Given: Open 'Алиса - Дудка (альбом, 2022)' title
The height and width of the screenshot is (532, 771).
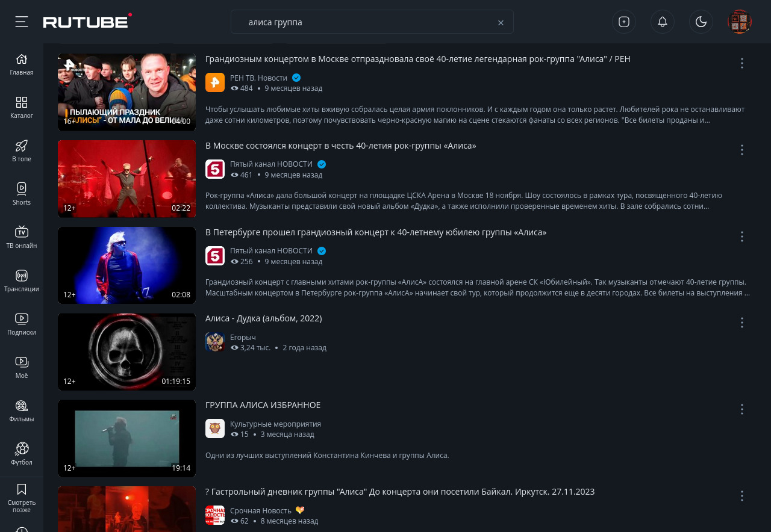Looking at the screenshot, I should tap(264, 318).
